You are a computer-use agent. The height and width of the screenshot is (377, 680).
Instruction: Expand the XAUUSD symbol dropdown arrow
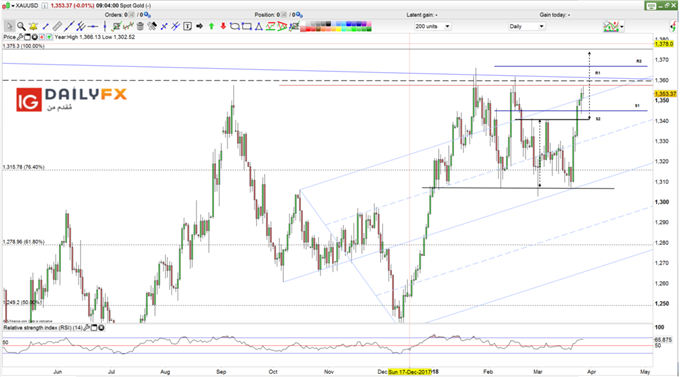coord(13,6)
